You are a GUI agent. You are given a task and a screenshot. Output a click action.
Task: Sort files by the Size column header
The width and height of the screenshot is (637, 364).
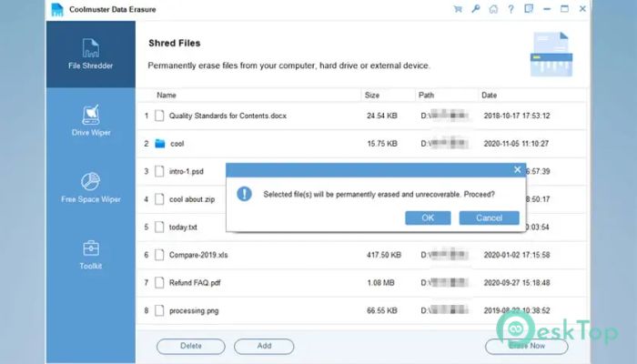coord(372,95)
